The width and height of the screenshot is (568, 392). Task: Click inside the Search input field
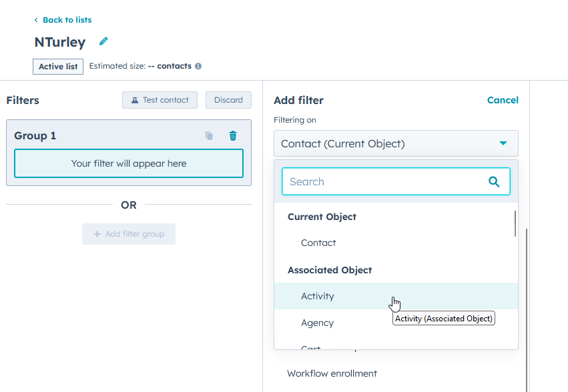[x=374, y=181]
